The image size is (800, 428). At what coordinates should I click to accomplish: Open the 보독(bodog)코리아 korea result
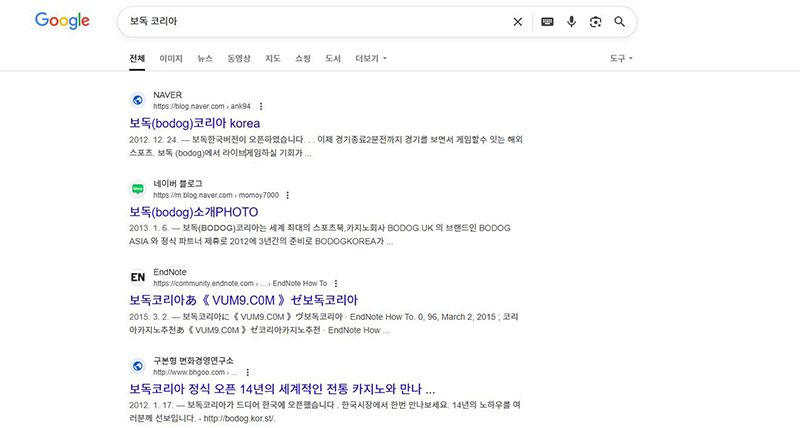[194, 123]
